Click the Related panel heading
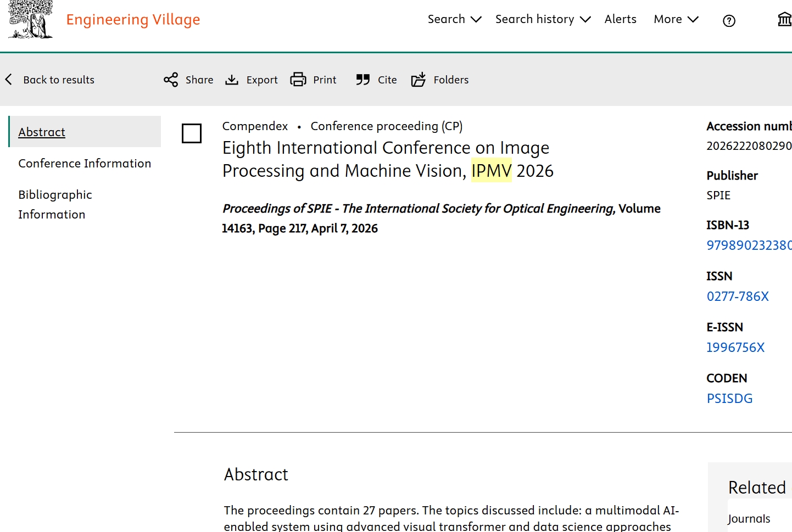This screenshot has width=792, height=532. [x=757, y=488]
